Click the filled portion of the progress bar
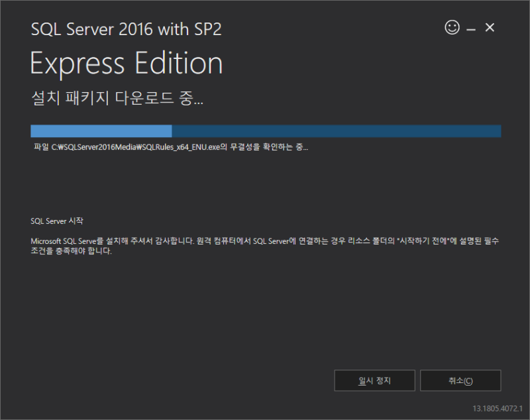Viewport: 530px width, 420px height. pyautogui.click(x=99, y=131)
